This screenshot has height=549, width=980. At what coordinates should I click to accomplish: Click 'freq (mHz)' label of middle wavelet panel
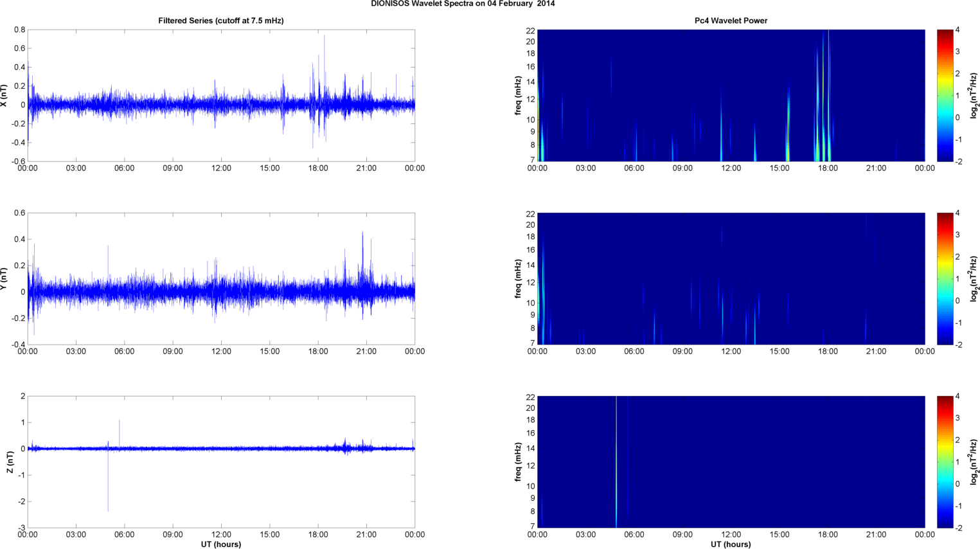tap(518, 278)
